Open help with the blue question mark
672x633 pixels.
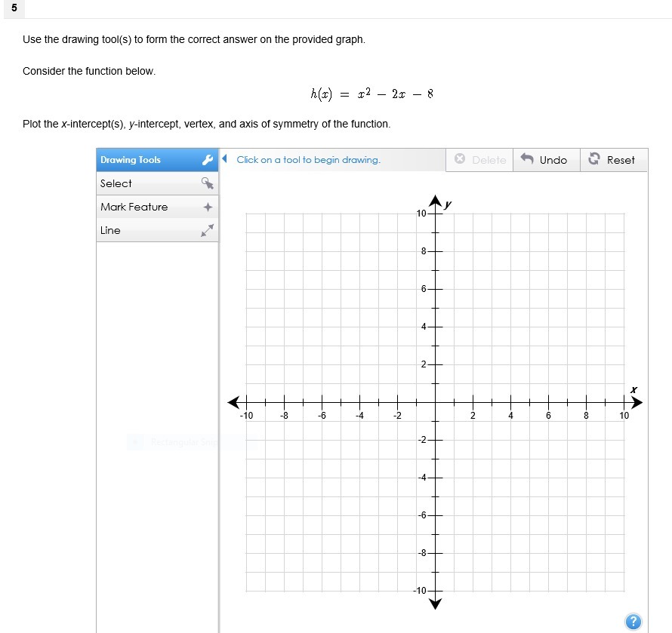coord(633,622)
